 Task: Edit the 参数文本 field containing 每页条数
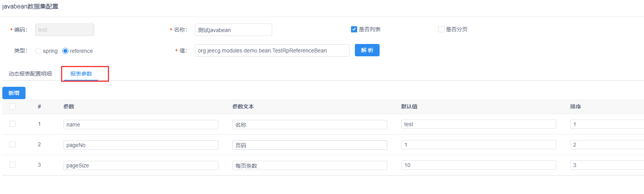310,165
